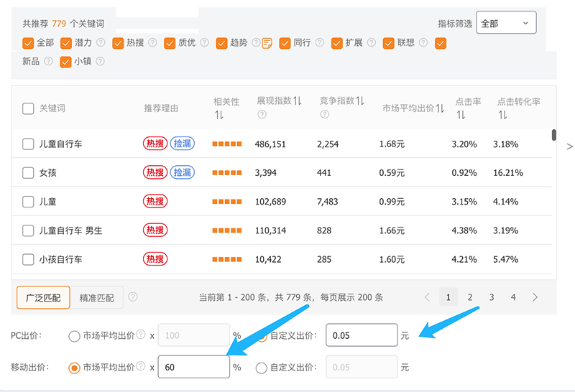Click help icon beside 热搜 filter

pyautogui.click(x=152, y=43)
